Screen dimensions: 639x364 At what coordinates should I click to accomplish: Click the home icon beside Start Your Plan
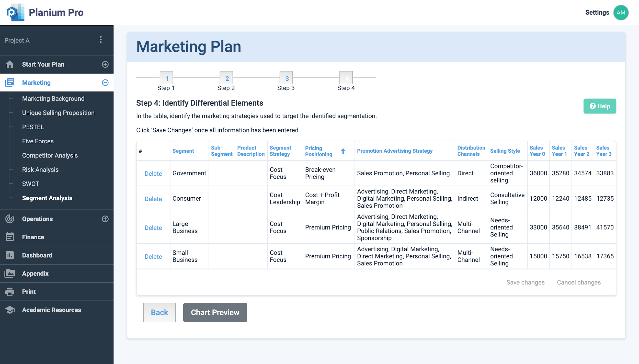[10, 64]
